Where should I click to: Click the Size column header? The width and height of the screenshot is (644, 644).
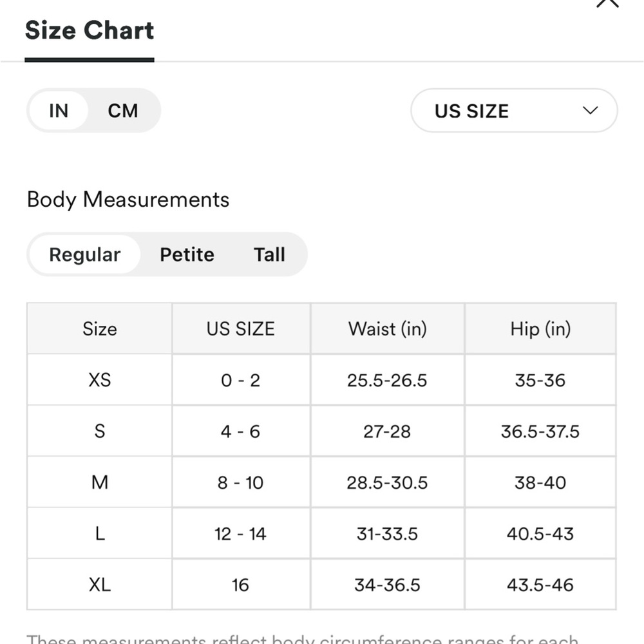[x=100, y=329]
